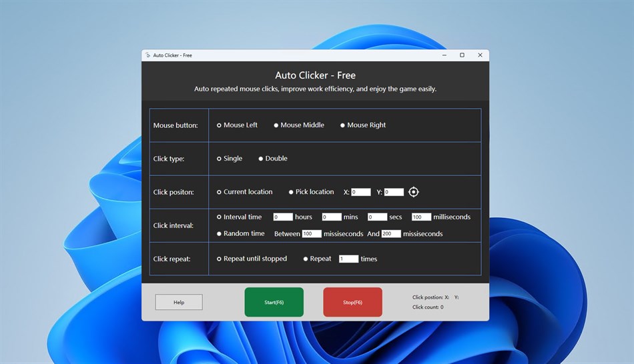Click the 'Auto repeated mouse clicks' subtitle
The image size is (634, 364).
point(316,89)
